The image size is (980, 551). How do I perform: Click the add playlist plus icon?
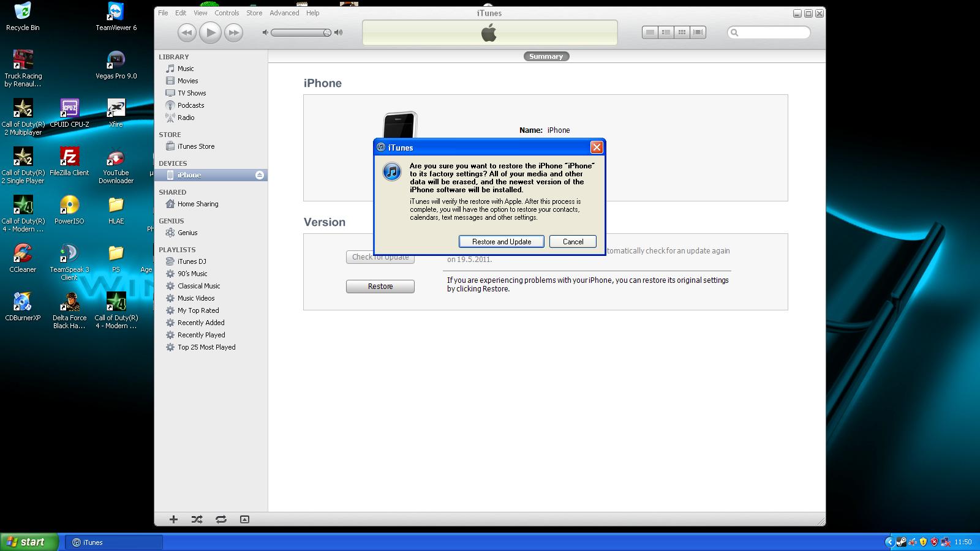point(173,519)
